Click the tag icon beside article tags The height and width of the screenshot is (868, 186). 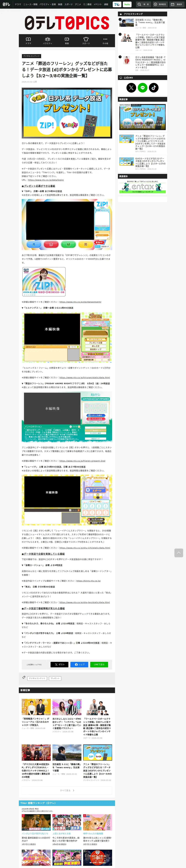(24, 677)
